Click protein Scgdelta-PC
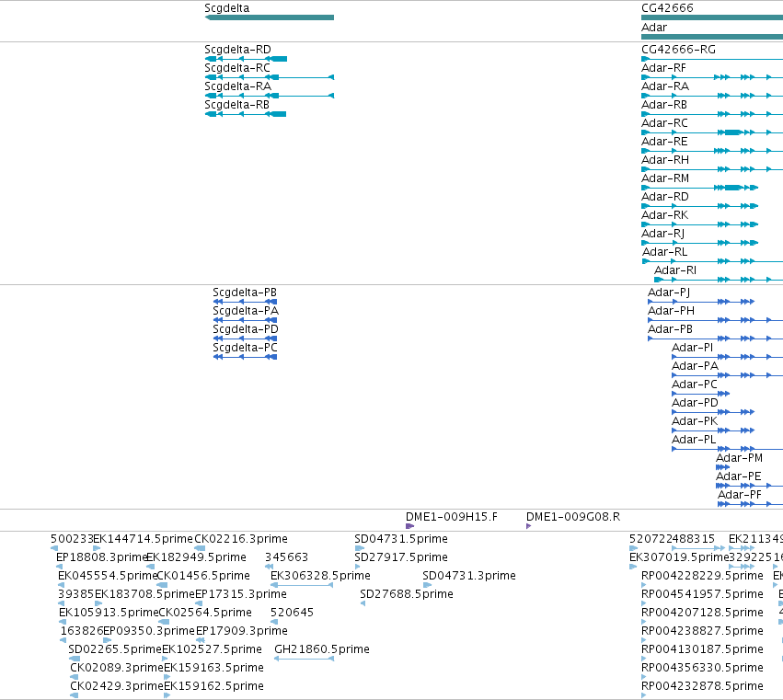Screen dimensions: 783x700 coord(245,348)
